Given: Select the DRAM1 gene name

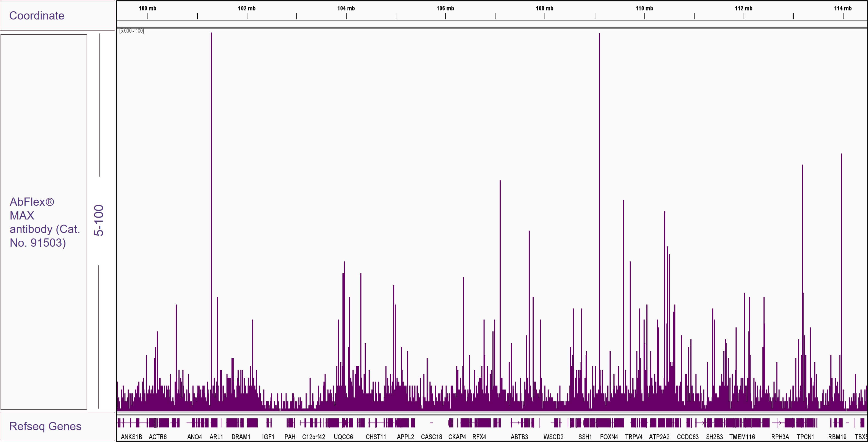Looking at the screenshot, I should click(241, 437).
